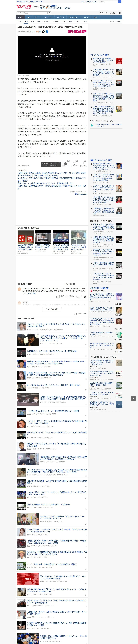This screenshot has height=644, width=138.
Task: Open the 神奈川 red map thumbnail article
Action: click(x=28, y=579)
